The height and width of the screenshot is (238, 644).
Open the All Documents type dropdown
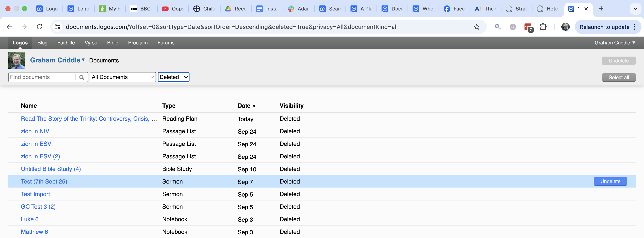point(122,77)
